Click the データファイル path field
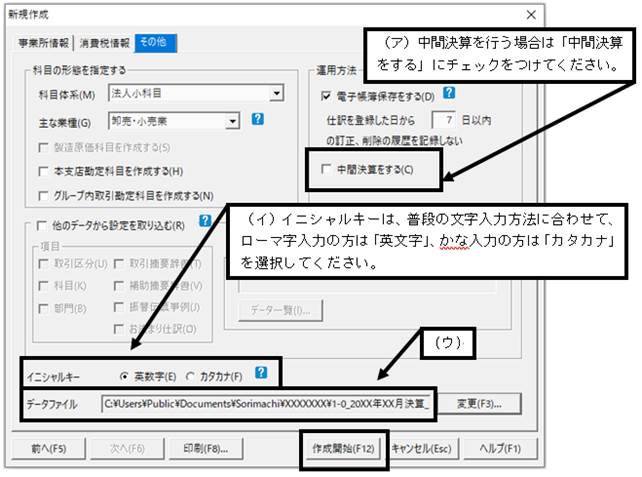The height and width of the screenshot is (477, 642). pyautogui.click(x=267, y=404)
